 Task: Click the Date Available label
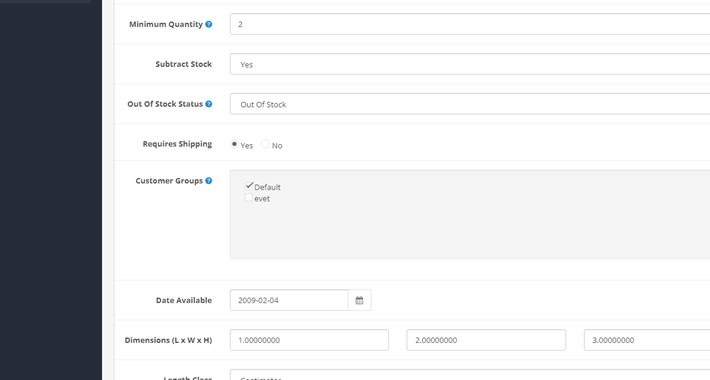[x=183, y=300]
